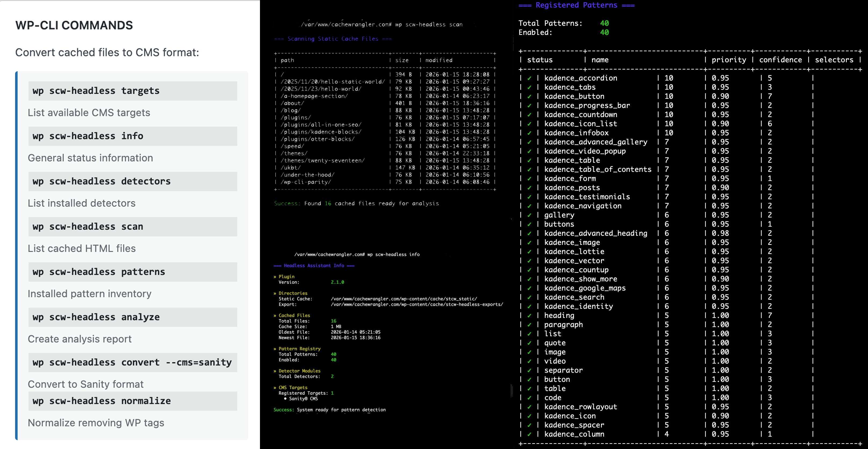
Task: Click the "wp scw-headless patterns" command box
Action: (x=132, y=272)
